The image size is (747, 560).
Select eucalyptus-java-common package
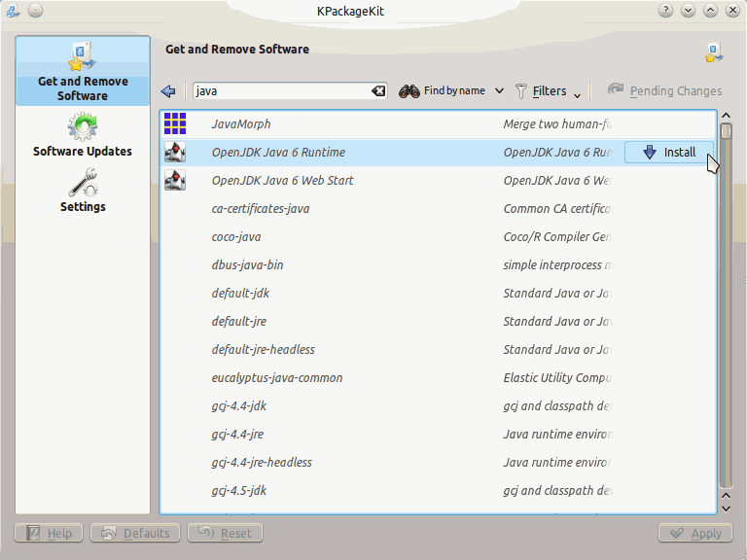tap(438, 377)
